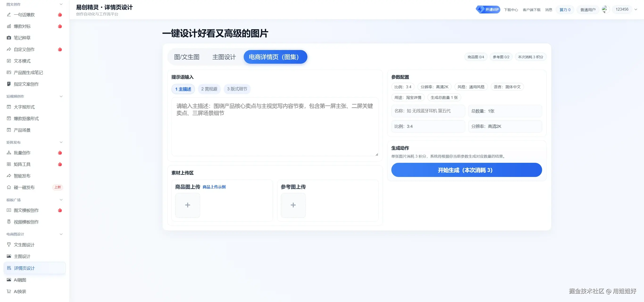Open the 商品上传示例 example link

point(214,187)
